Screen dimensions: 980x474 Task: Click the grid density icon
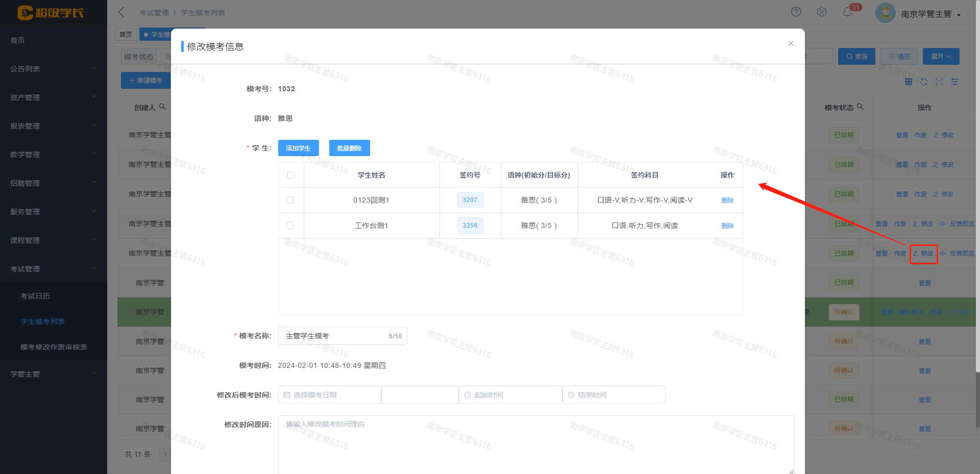tap(909, 82)
